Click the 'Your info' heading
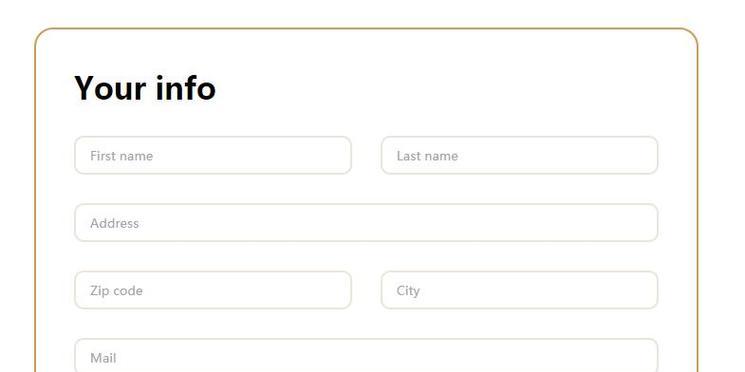The width and height of the screenshot is (745, 372). [x=145, y=88]
